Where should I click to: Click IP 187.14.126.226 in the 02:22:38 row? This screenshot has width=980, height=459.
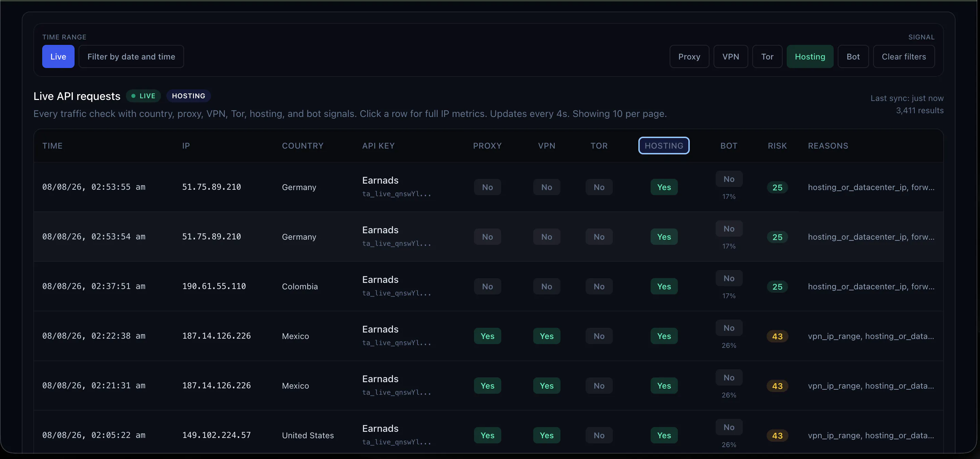pos(216,336)
